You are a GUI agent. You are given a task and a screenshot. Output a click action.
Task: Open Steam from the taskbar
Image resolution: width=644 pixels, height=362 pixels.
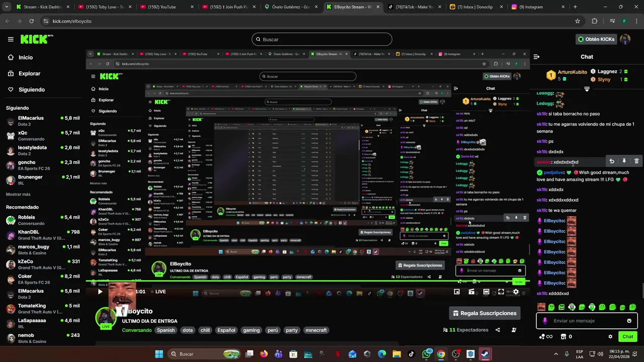(485, 354)
